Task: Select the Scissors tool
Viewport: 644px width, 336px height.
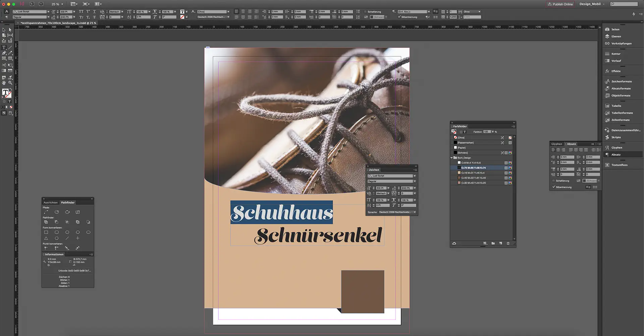Action: 4,65
